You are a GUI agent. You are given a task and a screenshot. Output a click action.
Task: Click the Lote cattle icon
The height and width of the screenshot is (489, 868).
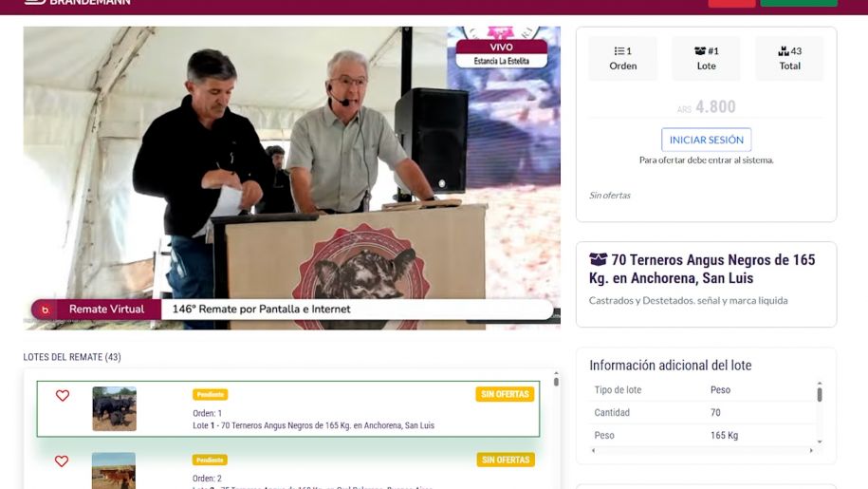tap(702, 51)
